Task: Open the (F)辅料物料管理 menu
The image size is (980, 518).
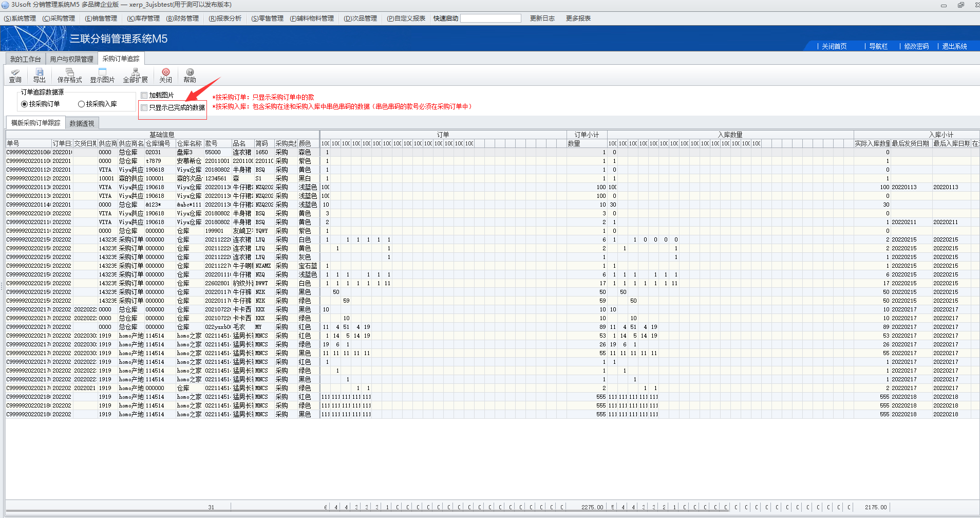Action: [x=312, y=18]
